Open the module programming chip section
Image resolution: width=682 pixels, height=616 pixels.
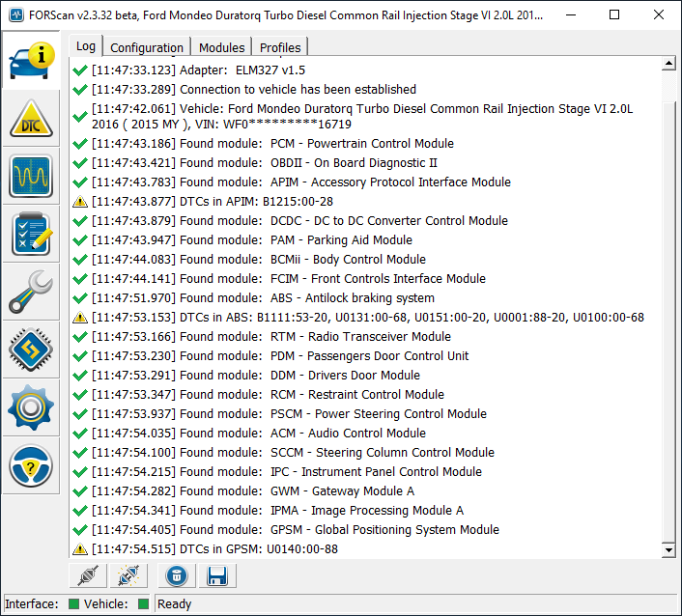[31, 350]
